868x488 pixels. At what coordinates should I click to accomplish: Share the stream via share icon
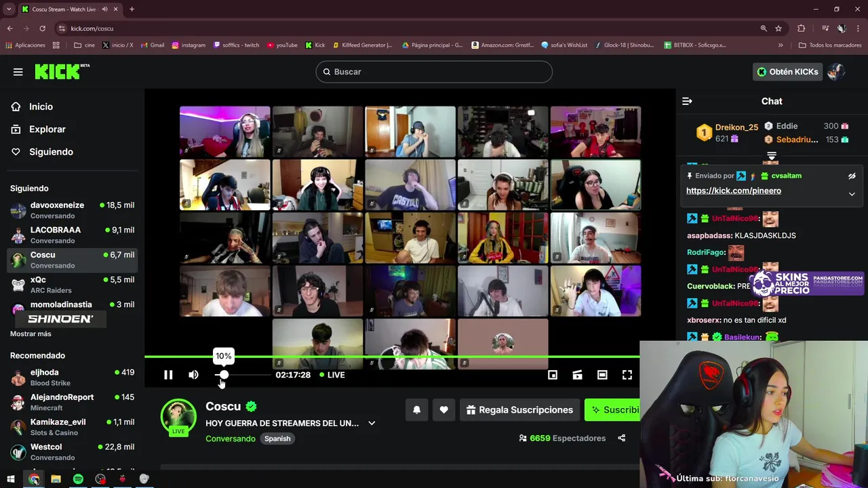coord(621,439)
